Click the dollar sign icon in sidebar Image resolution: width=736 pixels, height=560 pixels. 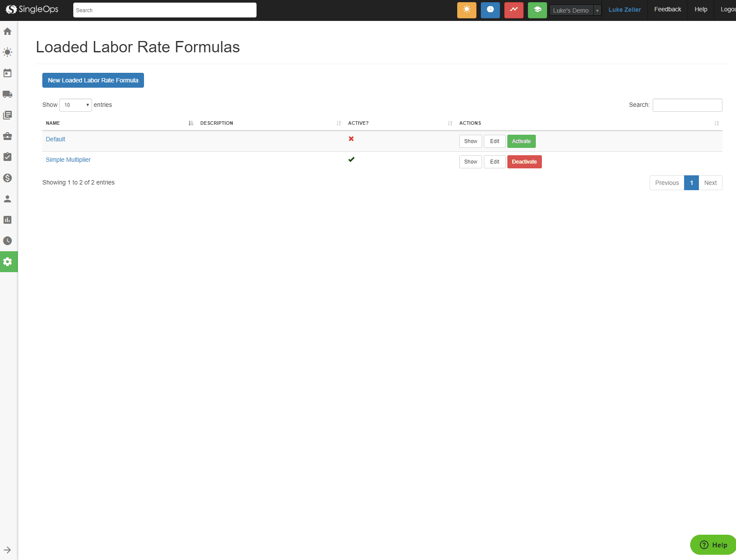[x=7, y=178]
